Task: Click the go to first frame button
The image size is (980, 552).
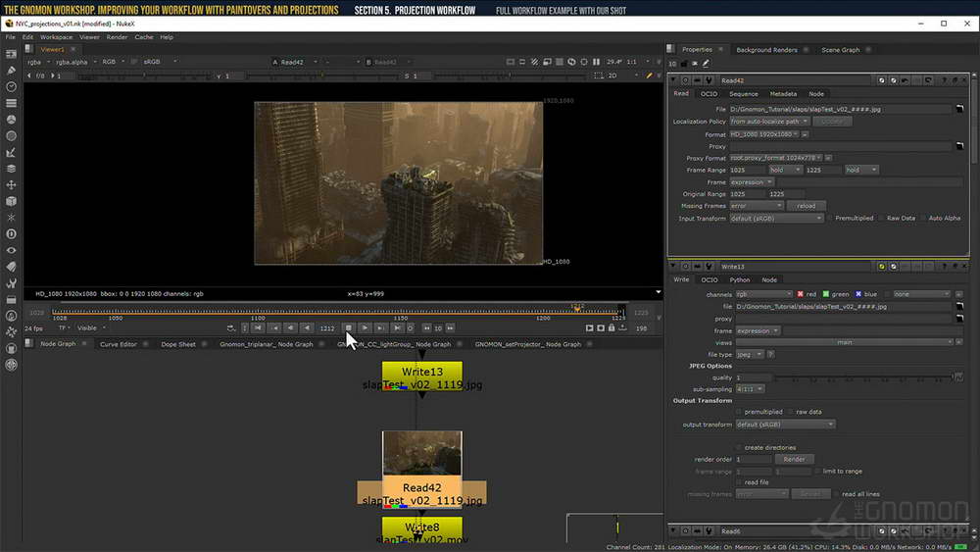Action: [258, 327]
